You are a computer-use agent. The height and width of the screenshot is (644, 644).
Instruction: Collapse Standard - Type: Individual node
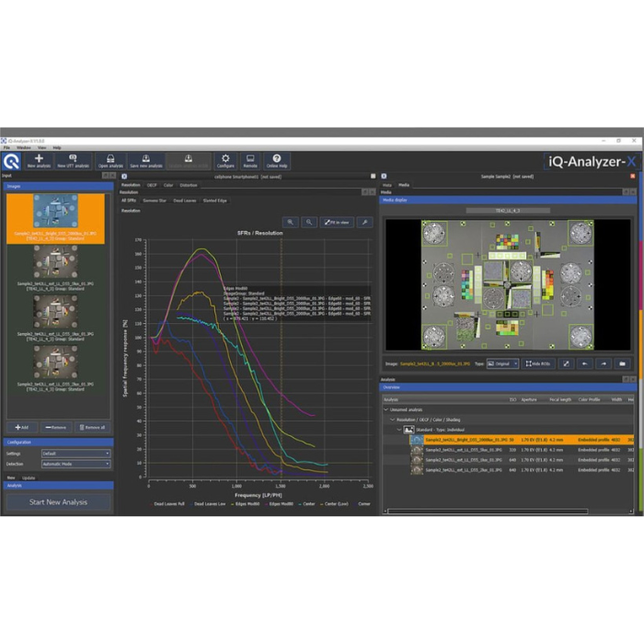399,430
